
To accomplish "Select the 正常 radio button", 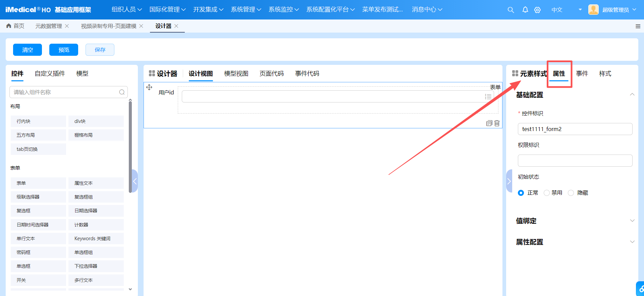I will point(521,193).
